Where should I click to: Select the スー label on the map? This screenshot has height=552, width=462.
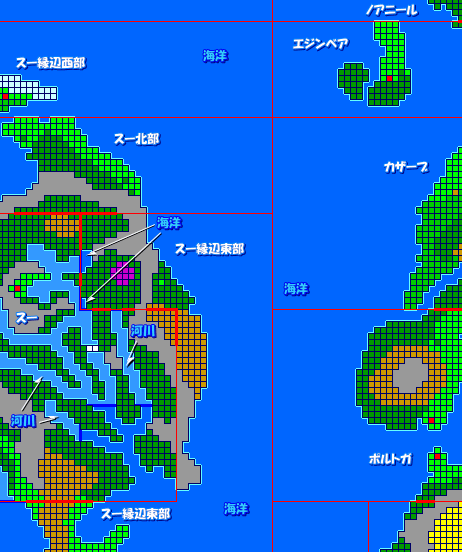[27, 319]
